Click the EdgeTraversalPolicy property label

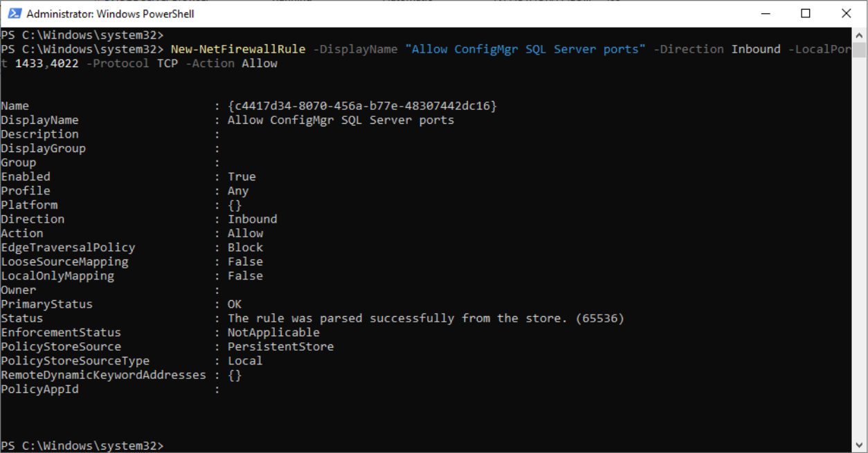68,248
